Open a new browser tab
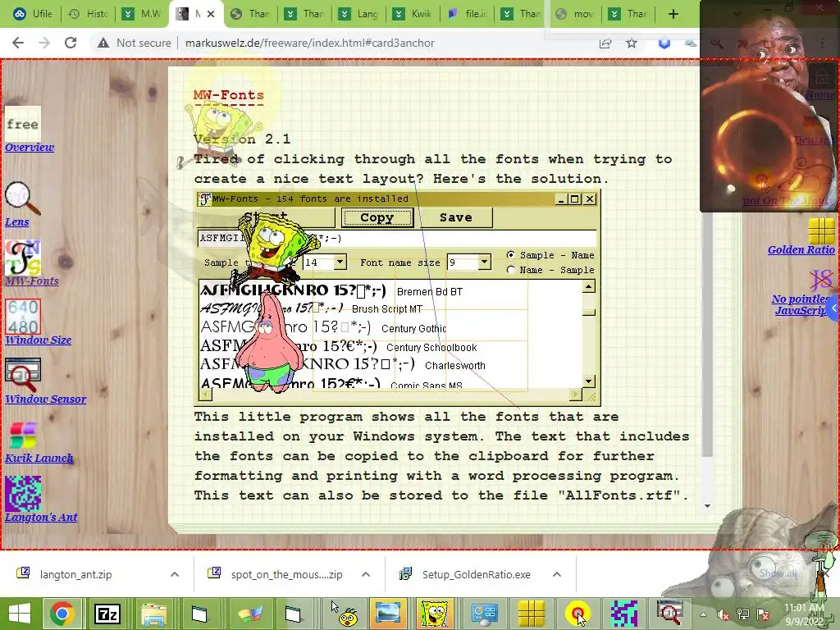The height and width of the screenshot is (630, 840). coord(673,14)
